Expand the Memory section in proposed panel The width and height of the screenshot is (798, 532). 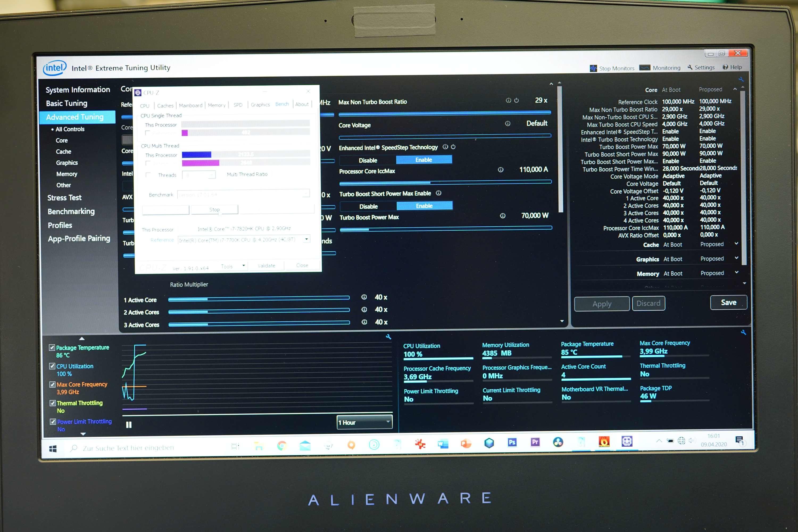click(736, 272)
